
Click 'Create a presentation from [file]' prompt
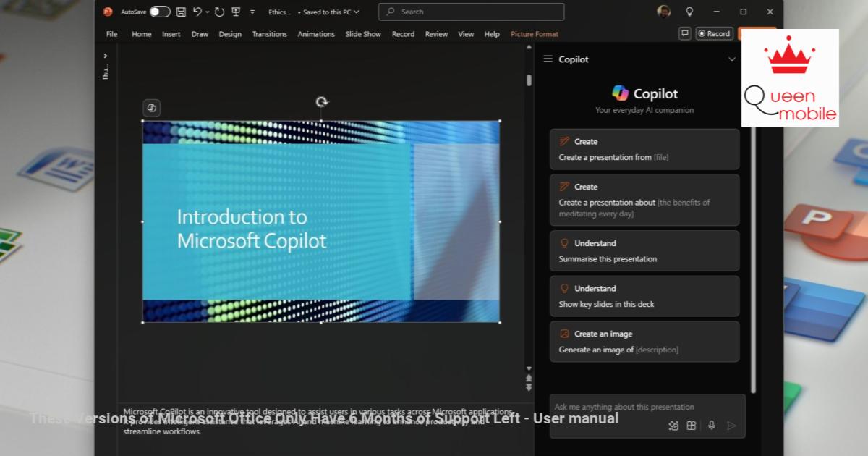tap(644, 149)
